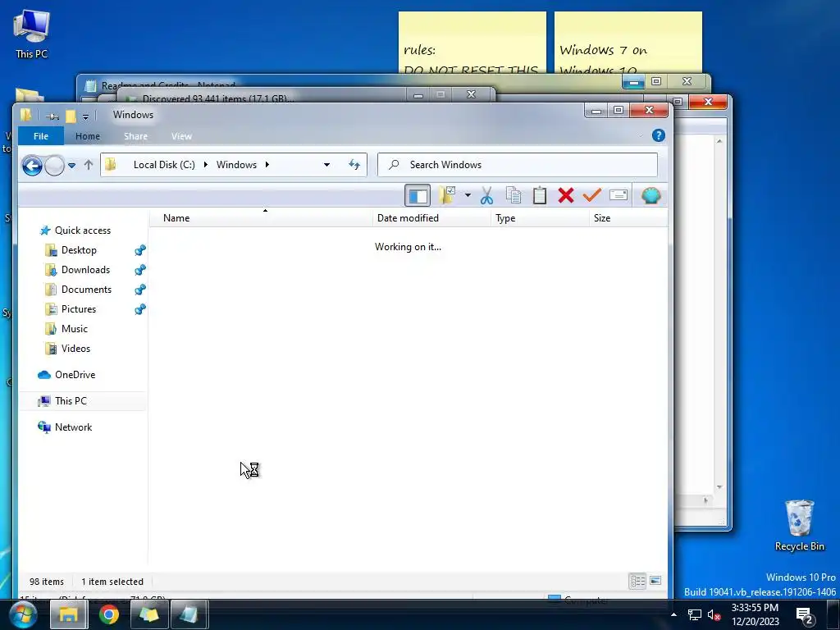
Task: Open OneDrive in navigation pane
Action: click(x=75, y=375)
